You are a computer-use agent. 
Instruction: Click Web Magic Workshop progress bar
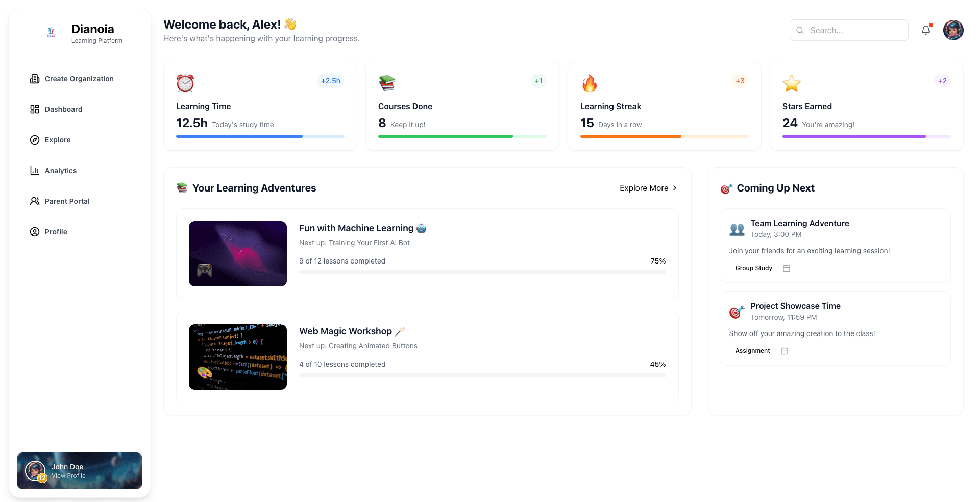[x=482, y=375]
